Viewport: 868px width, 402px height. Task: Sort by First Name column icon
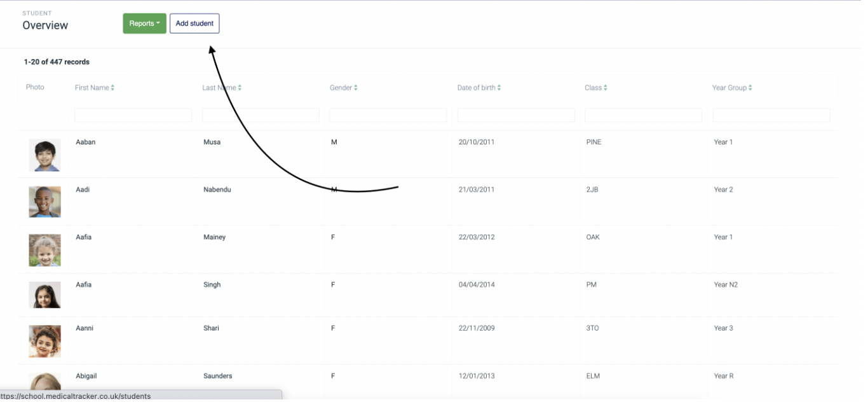112,88
